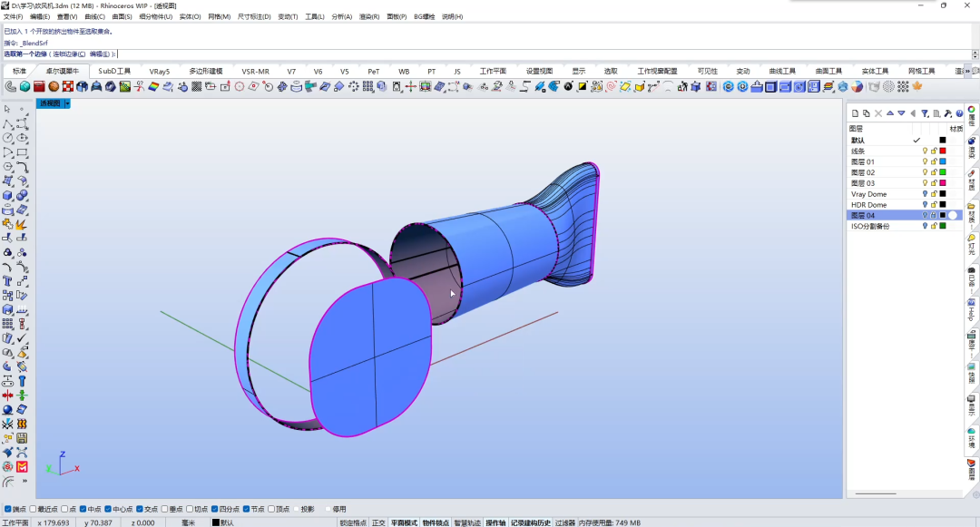
Task: Toggle 正交 in the status bar
Action: (378, 522)
